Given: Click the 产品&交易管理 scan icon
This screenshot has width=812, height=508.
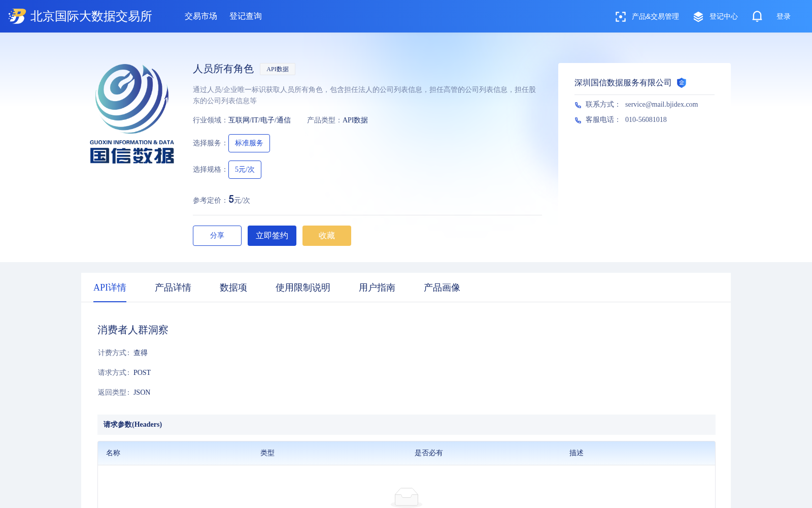Looking at the screenshot, I should (x=620, y=17).
